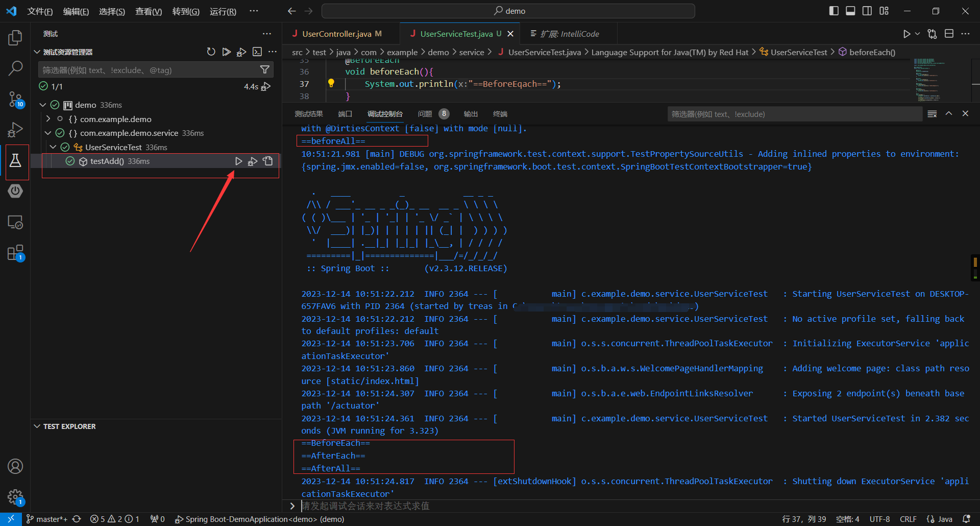
Task: Toggle the primary side bar
Action: click(x=834, y=11)
